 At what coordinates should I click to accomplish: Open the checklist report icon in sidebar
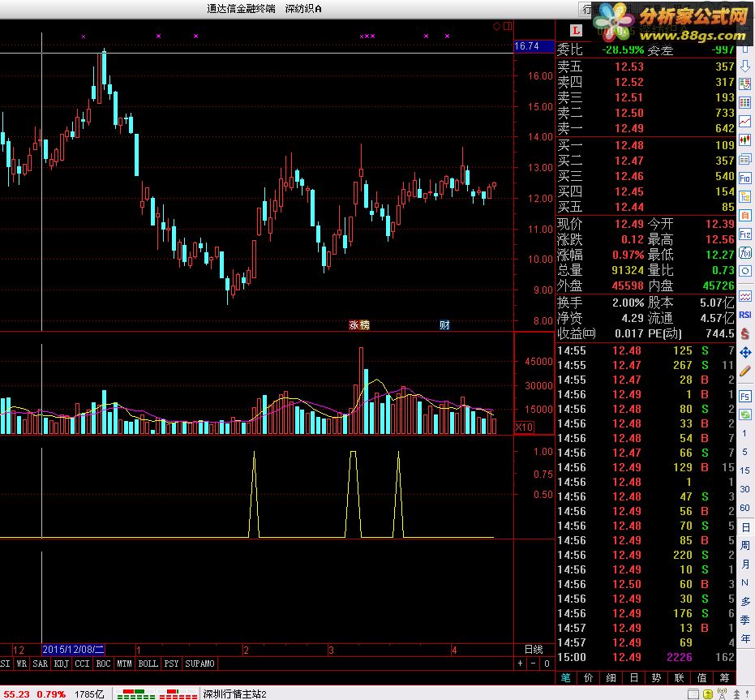[x=745, y=84]
